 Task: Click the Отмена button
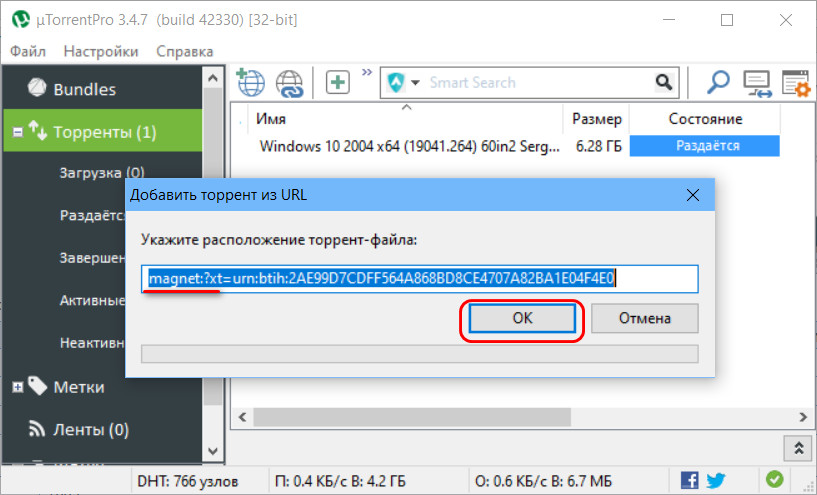pyautogui.click(x=645, y=318)
